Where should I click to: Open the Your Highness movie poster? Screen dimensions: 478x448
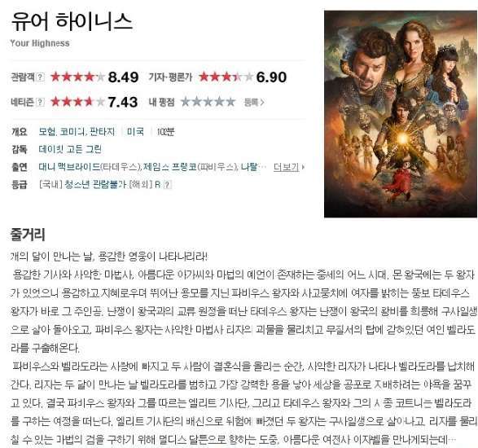401,114
